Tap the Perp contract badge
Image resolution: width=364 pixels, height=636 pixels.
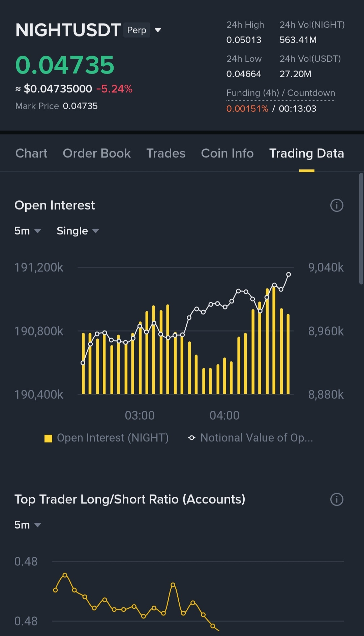point(136,30)
